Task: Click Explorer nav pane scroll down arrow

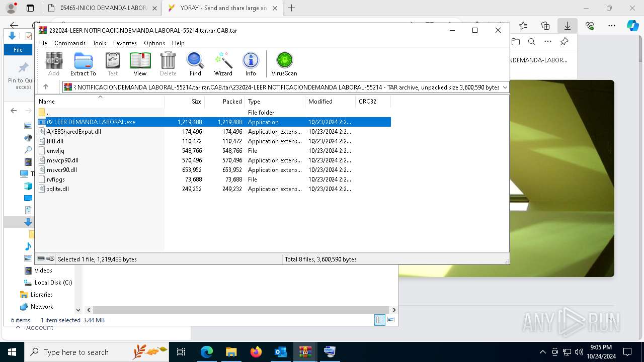Action: click(78, 310)
